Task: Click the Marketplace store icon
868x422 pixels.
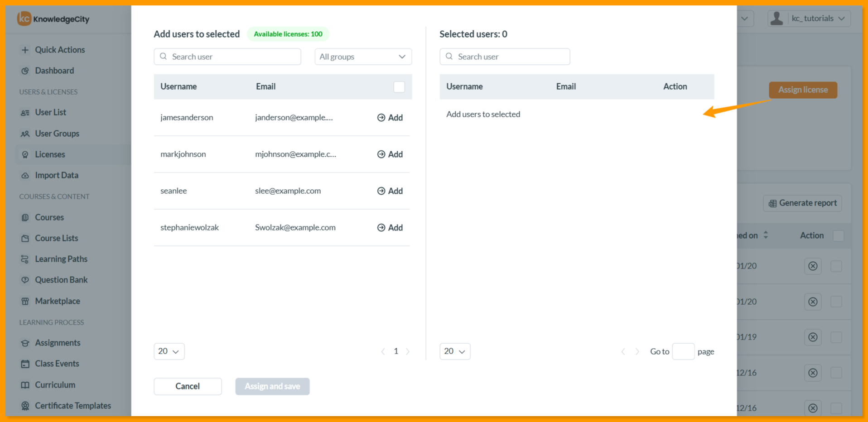Action: pyautogui.click(x=25, y=301)
